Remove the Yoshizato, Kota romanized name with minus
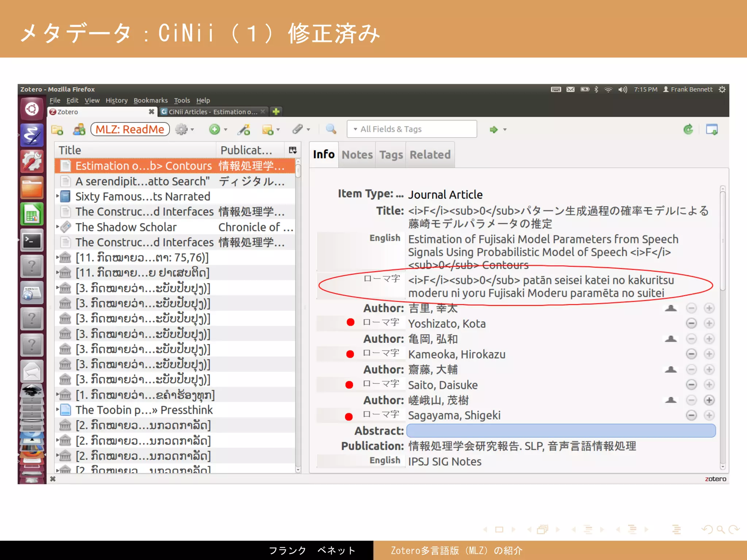 coord(691,323)
